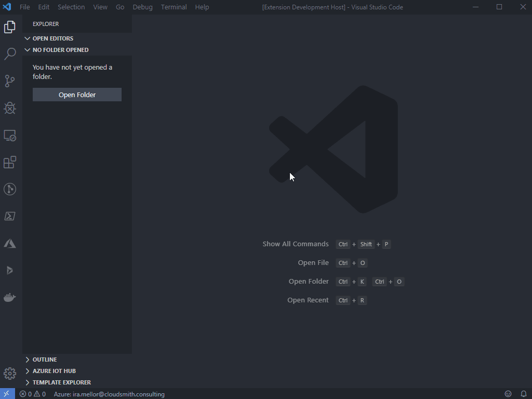
Task: Open the View menu
Action: (100, 7)
